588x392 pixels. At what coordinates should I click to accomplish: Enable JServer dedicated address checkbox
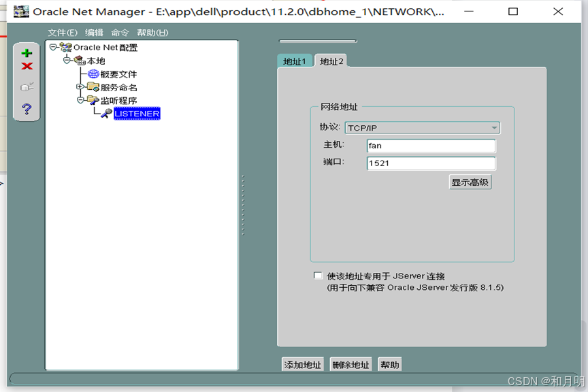point(318,276)
